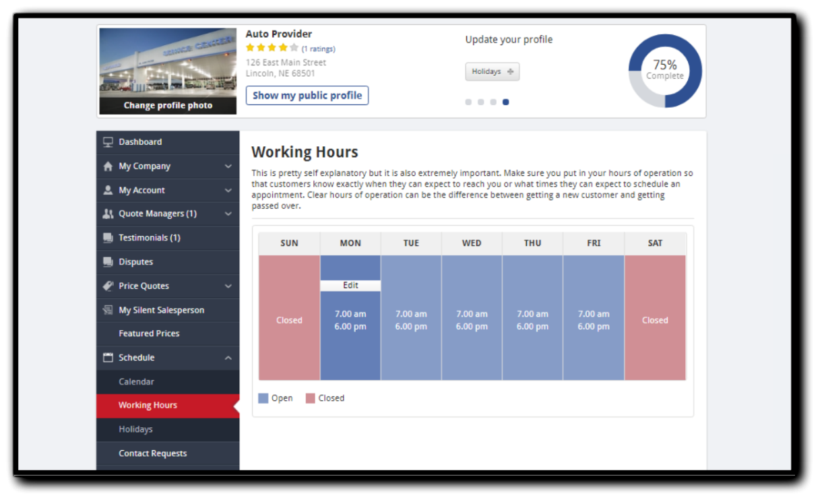Click Edit on Monday hours
The width and height of the screenshot is (826, 504).
pos(350,286)
